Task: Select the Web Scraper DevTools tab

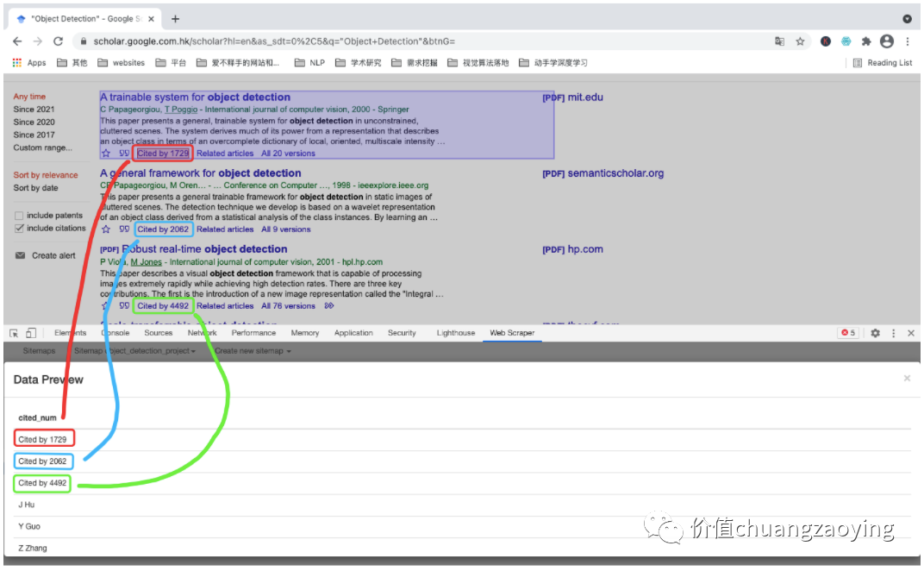Action: tap(512, 333)
